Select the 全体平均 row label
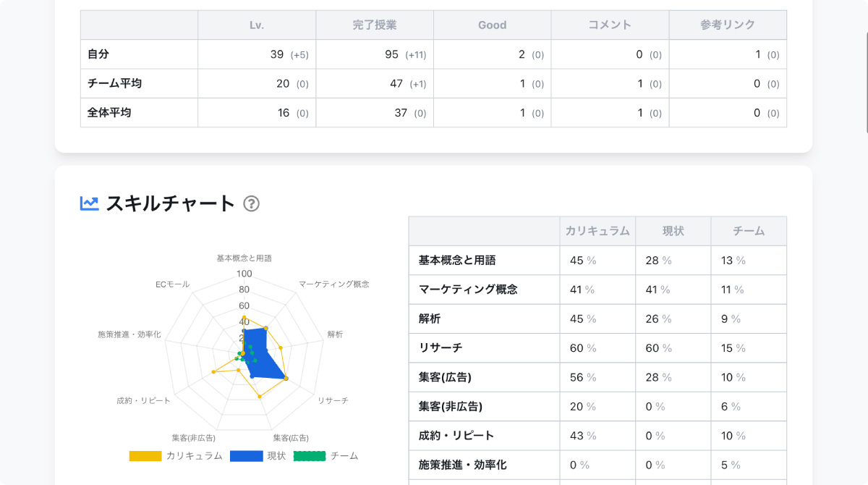This screenshot has height=485, width=868. [109, 112]
